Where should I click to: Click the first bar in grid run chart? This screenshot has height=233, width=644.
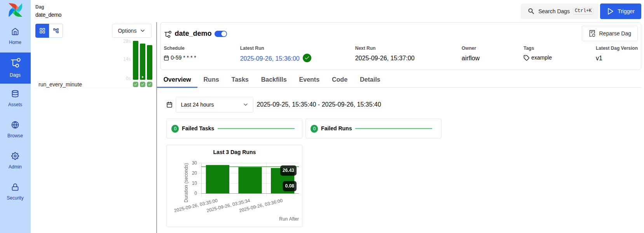coord(136,60)
